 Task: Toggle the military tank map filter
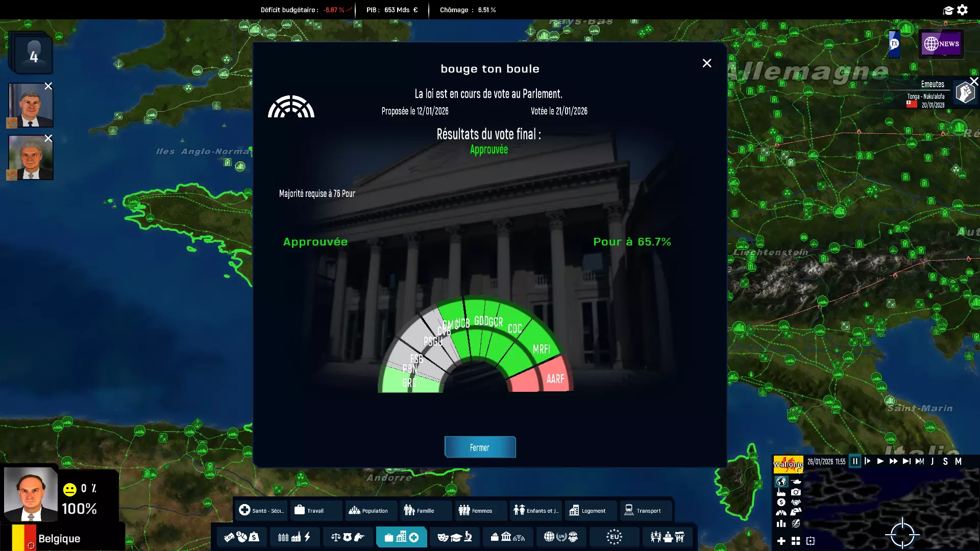796,481
